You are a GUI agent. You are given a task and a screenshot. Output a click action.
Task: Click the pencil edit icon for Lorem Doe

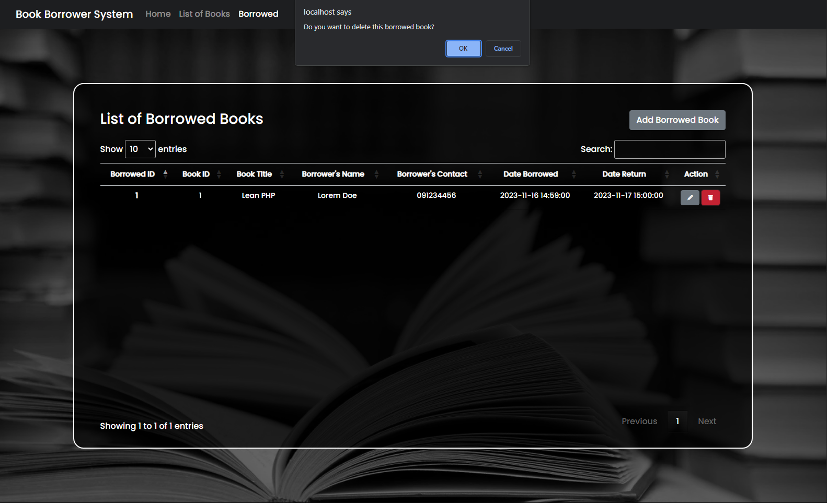[x=690, y=197]
